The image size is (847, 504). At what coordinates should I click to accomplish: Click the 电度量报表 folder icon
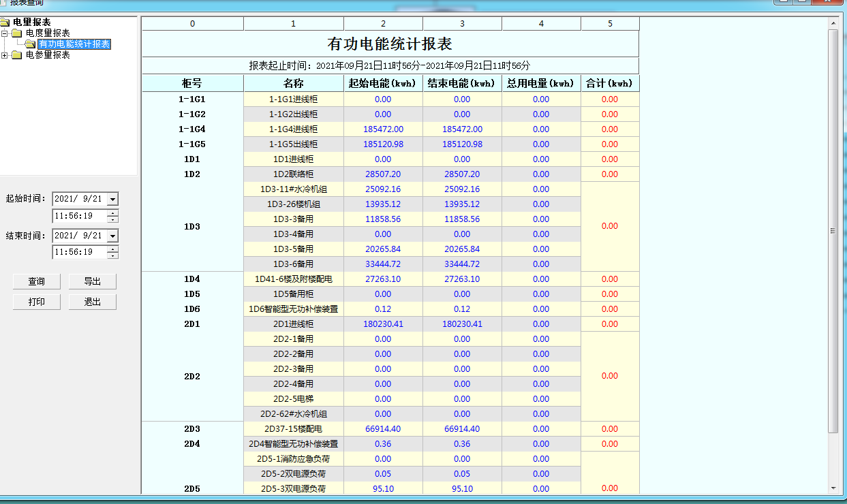pyautogui.click(x=17, y=33)
